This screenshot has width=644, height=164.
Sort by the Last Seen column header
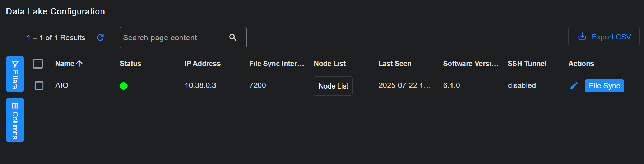click(x=395, y=64)
